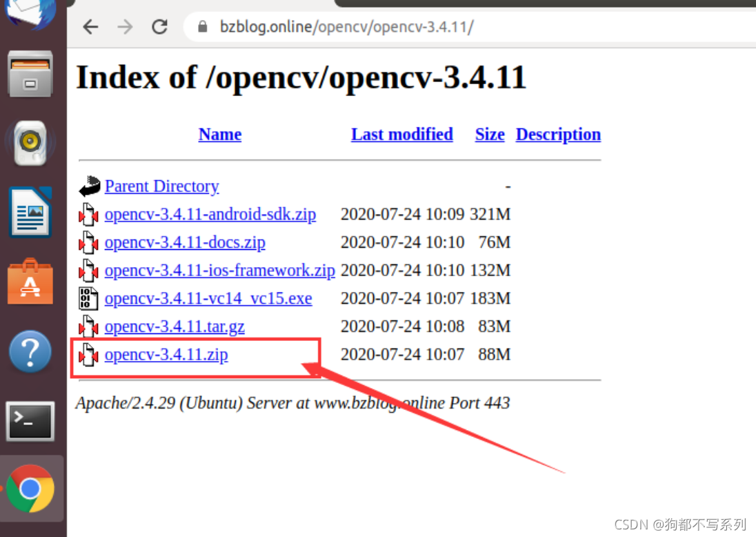Sort listing by Last modified column
The height and width of the screenshot is (537, 756).
(x=401, y=134)
